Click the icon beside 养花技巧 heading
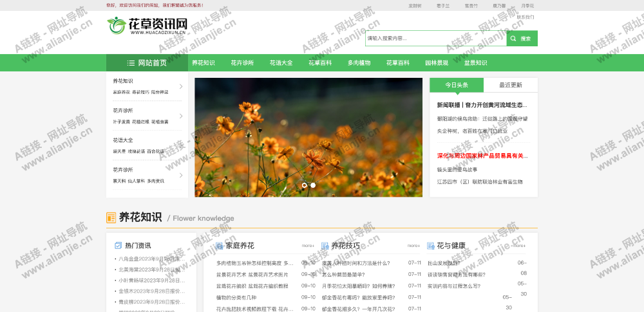Image resolution: width=644 pixels, height=312 pixels. (x=325, y=246)
